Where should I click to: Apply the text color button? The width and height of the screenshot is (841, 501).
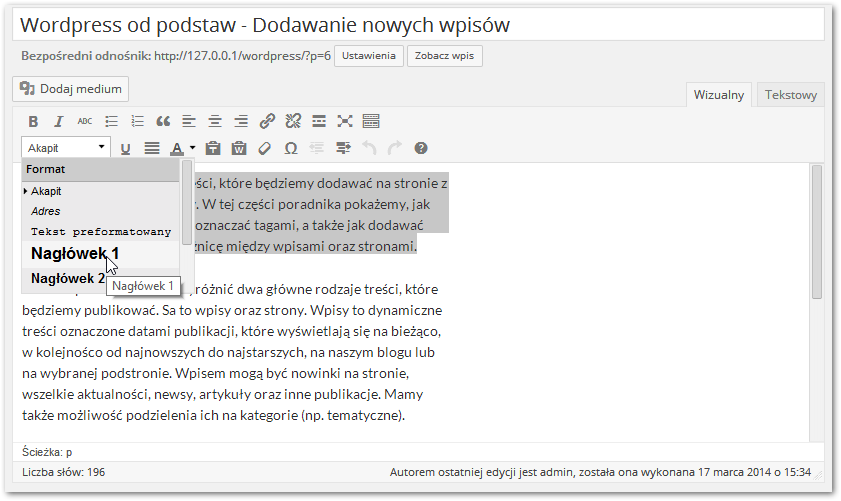coord(176,149)
